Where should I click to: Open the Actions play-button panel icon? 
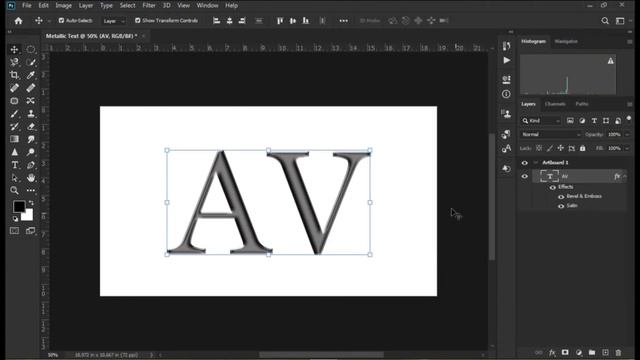tap(507, 60)
